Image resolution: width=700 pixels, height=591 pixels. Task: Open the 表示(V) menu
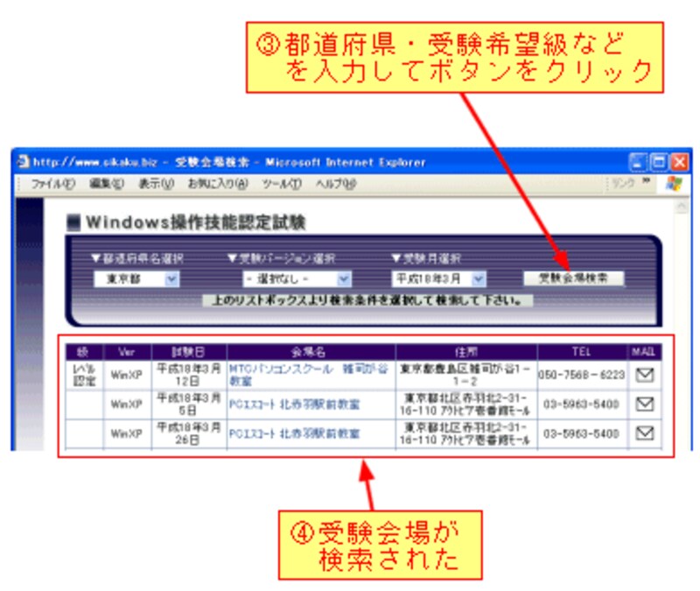156,184
